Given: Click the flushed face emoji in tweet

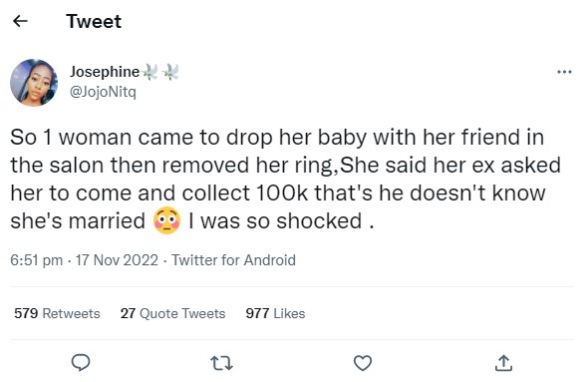Looking at the screenshot, I should 166,220.
